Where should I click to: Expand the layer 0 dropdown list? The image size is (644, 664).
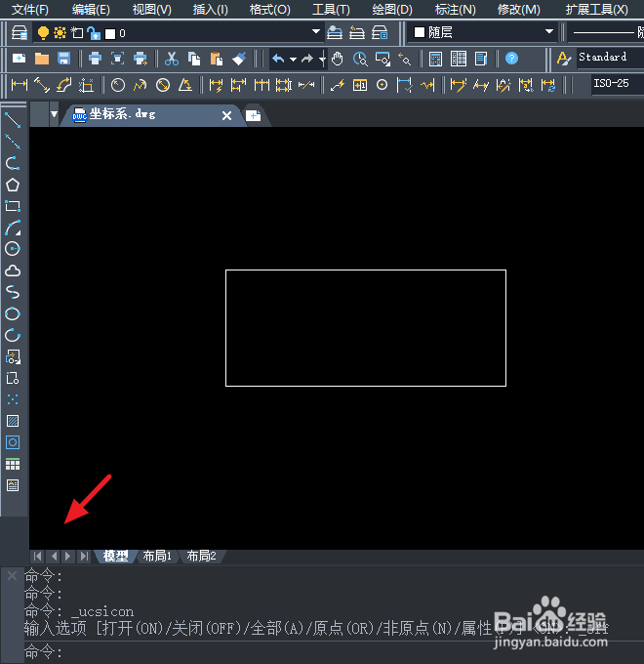pyautogui.click(x=315, y=32)
